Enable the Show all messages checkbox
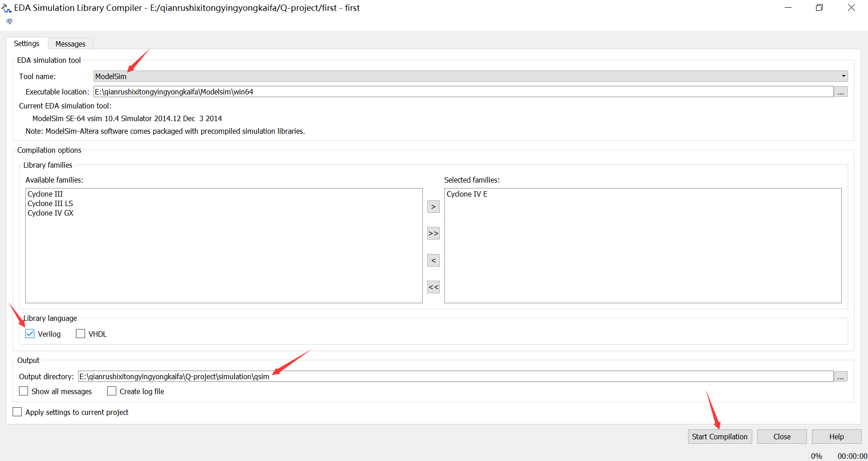Image resolution: width=868 pixels, height=461 pixels. click(x=24, y=391)
